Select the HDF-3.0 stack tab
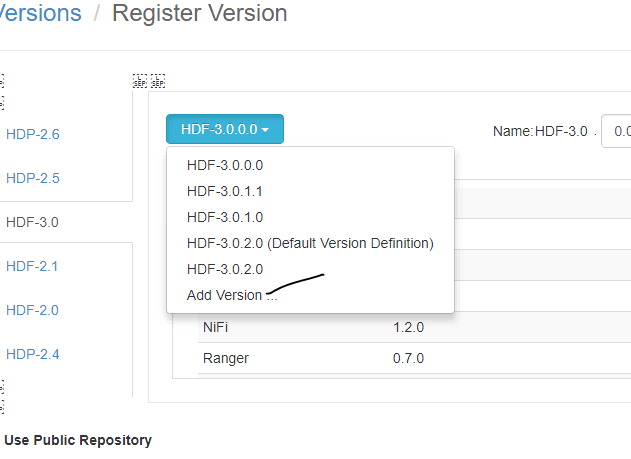The image size is (631, 459). (33, 222)
